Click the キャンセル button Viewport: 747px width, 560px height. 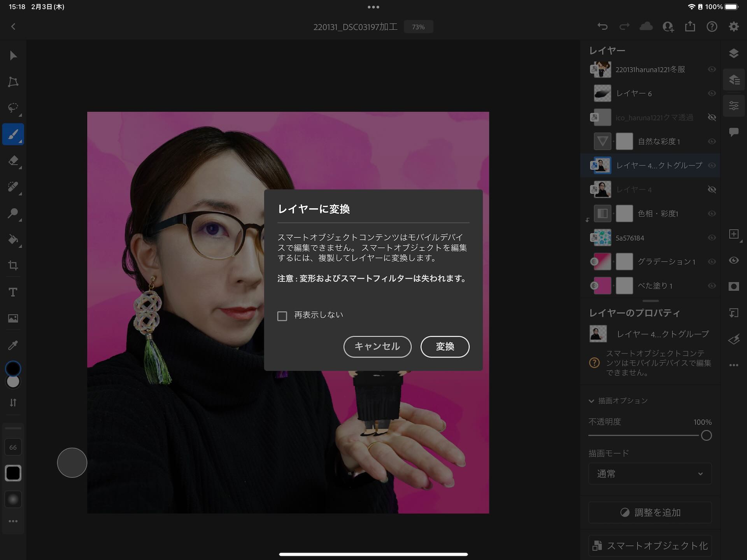pos(377,346)
